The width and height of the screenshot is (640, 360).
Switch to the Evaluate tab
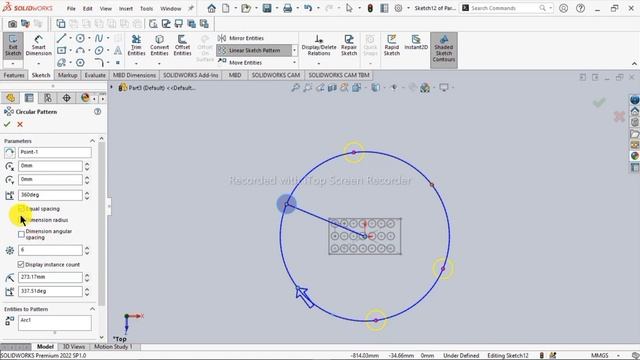(95, 75)
